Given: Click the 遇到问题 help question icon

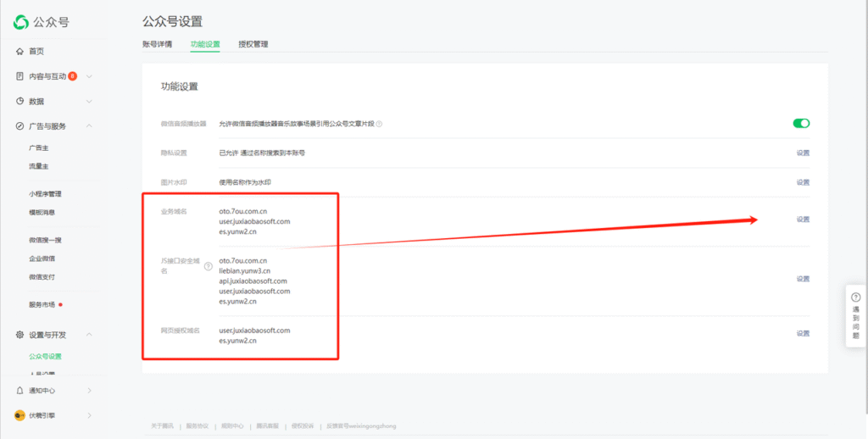Looking at the screenshot, I should [x=855, y=297].
